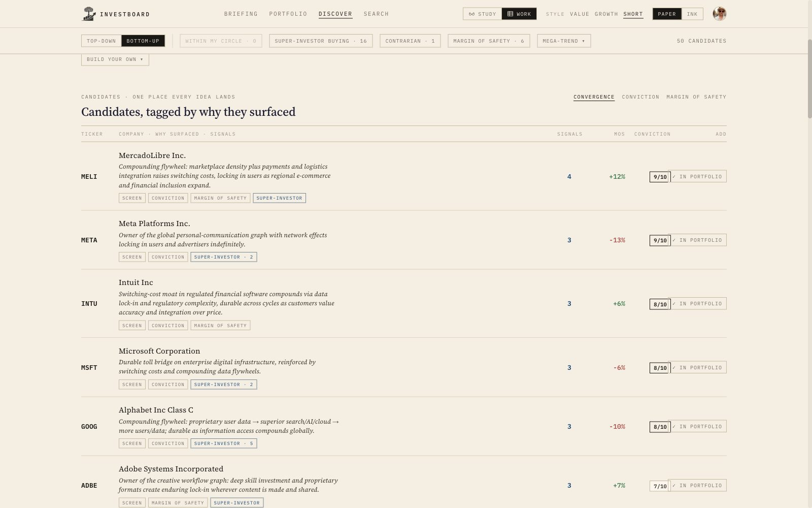
Task: Click the Investboard tree logo
Action: [x=89, y=14]
